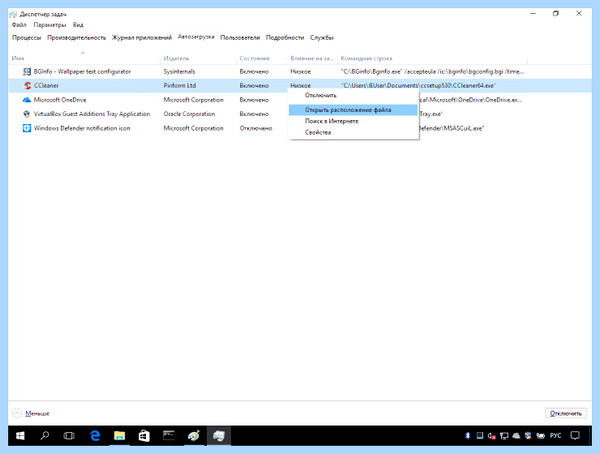This screenshot has width=600, height=454.
Task: Click VirtualBox tray icon
Action: [528, 436]
